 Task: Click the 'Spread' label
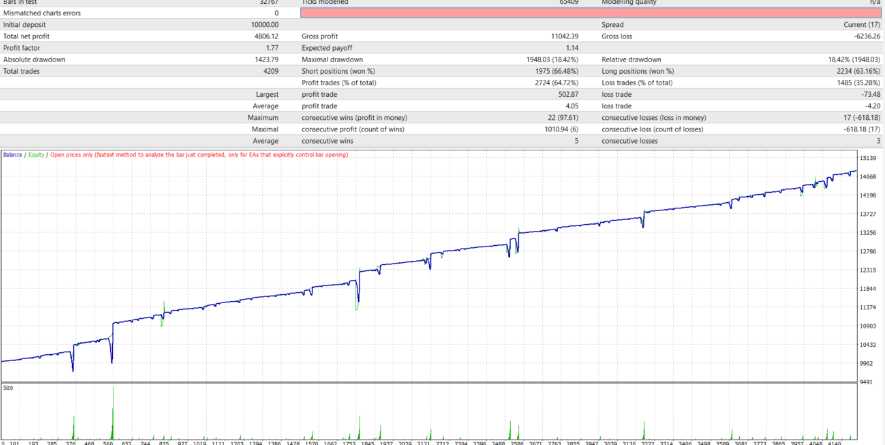click(612, 25)
